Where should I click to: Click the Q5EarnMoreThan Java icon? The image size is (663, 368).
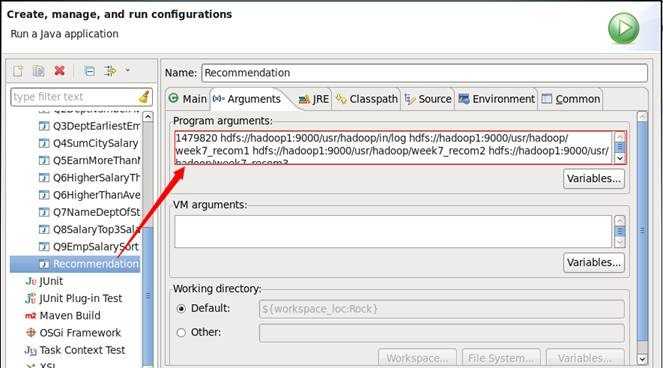click(x=44, y=161)
